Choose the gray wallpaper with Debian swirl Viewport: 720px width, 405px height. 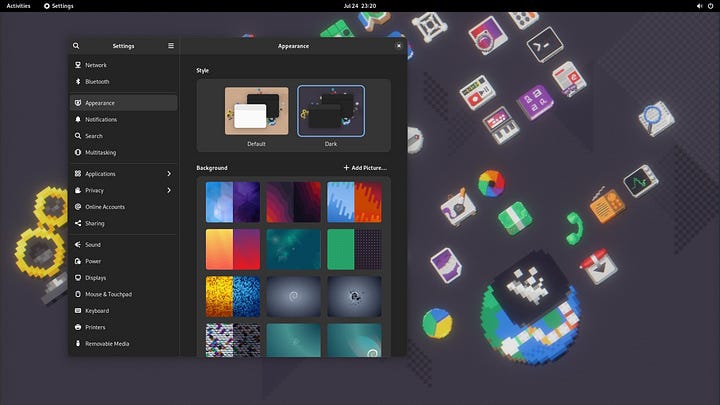(293, 297)
